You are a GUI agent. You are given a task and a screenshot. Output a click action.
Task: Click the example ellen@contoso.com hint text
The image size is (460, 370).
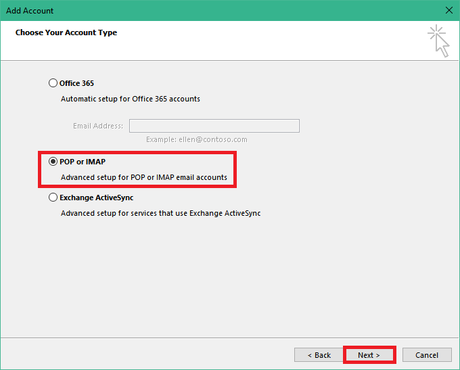197,139
